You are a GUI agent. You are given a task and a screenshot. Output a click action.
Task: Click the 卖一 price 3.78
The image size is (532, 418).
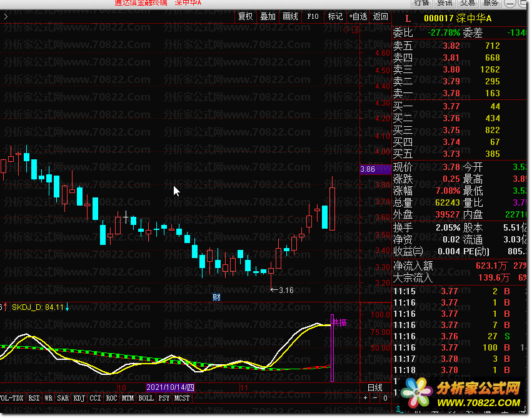click(x=451, y=93)
